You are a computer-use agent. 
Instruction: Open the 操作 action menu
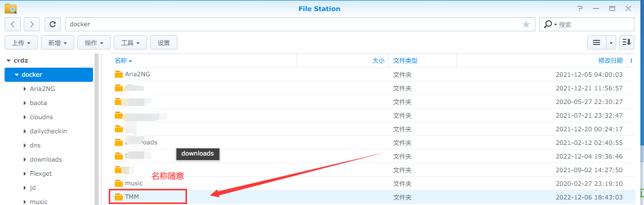pyautogui.click(x=94, y=43)
